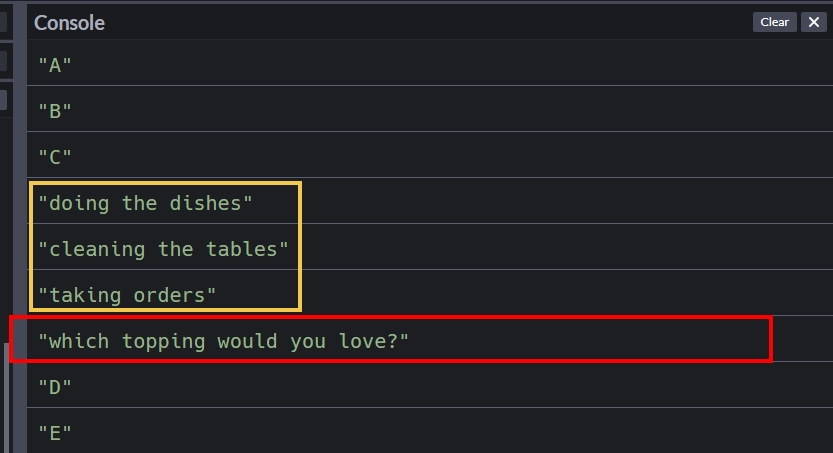Click the "C" console log entry

coord(55,157)
